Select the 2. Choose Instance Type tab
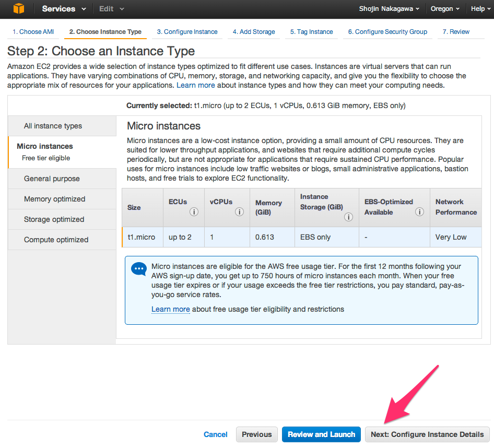 [x=105, y=32]
